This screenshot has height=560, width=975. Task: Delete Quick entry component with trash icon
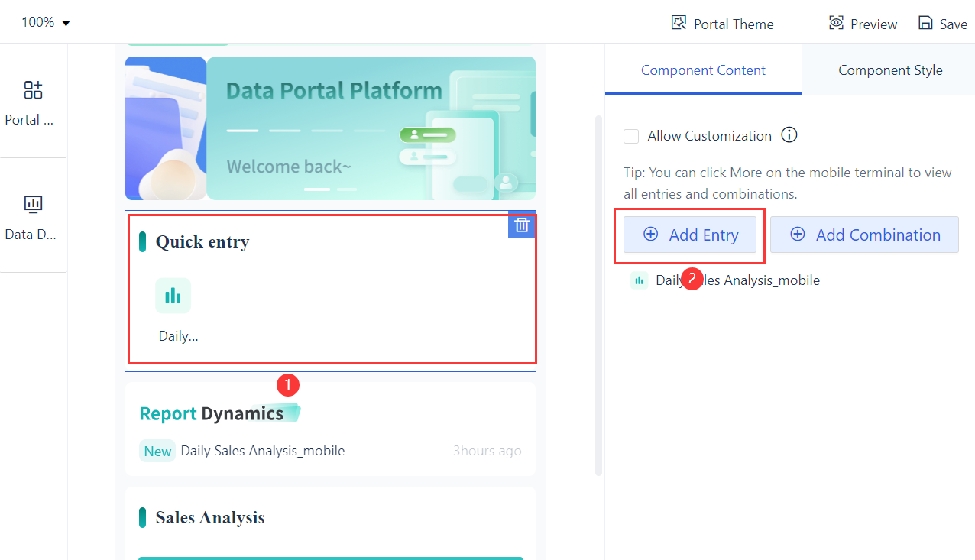click(x=522, y=225)
